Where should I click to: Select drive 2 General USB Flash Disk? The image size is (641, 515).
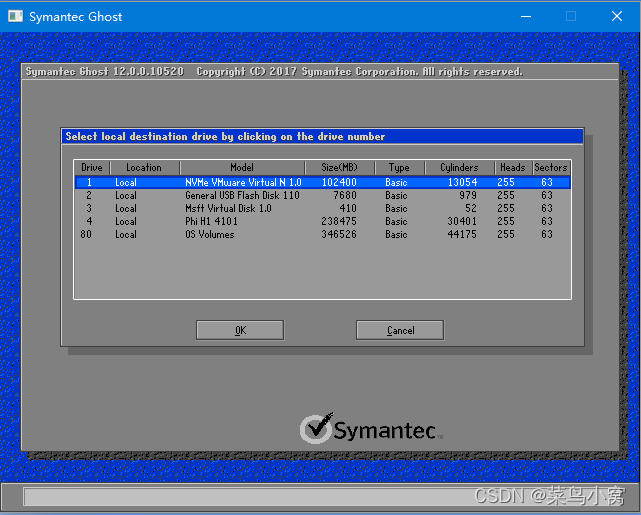323,195
